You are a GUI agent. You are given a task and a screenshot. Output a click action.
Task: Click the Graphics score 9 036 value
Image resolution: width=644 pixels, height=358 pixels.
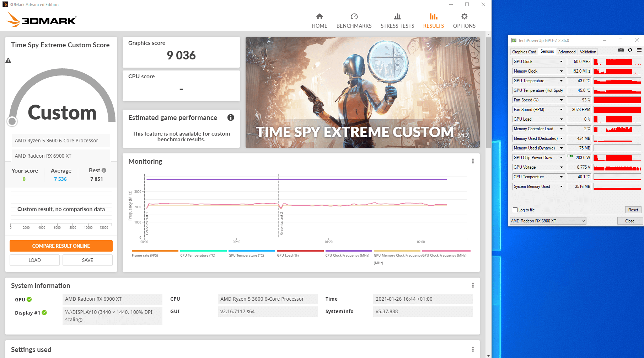(x=181, y=56)
